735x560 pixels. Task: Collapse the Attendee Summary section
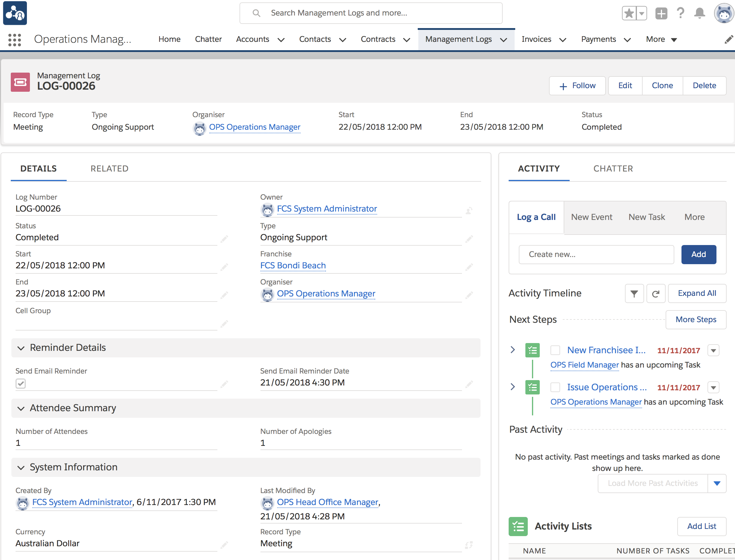pyautogui.click(x=21, y=408)
